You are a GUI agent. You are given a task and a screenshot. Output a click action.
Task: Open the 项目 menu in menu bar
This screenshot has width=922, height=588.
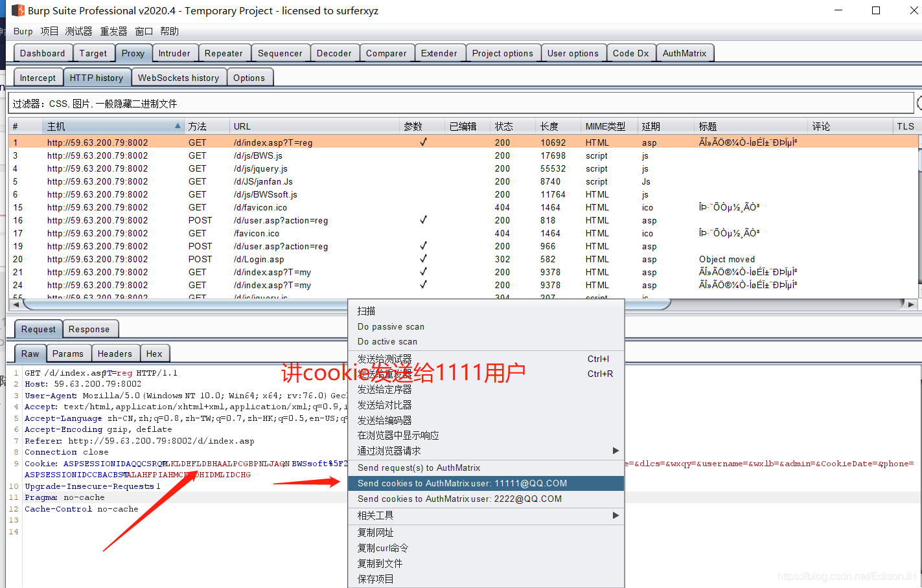pyautogui.click(x=49, y=31)
